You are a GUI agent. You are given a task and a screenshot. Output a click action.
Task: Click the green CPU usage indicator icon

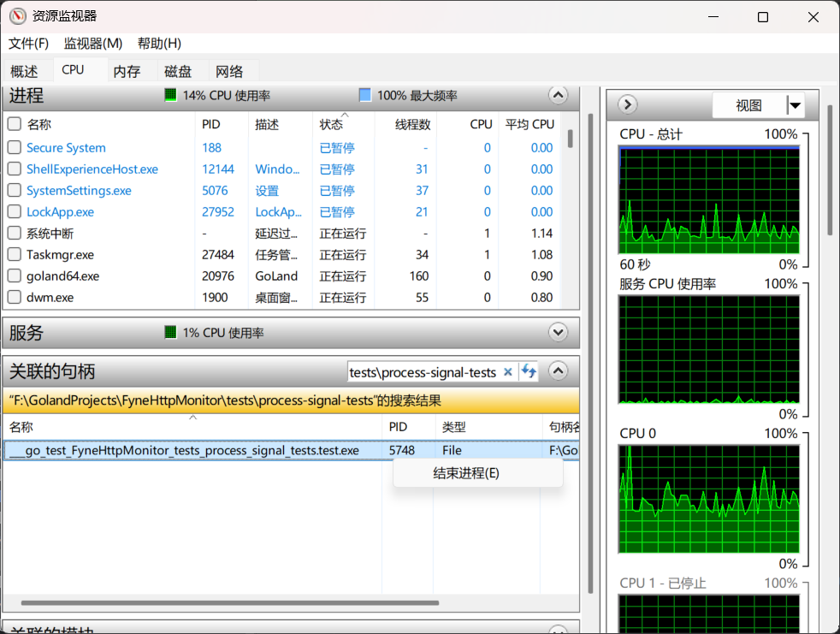coord(171,95)
